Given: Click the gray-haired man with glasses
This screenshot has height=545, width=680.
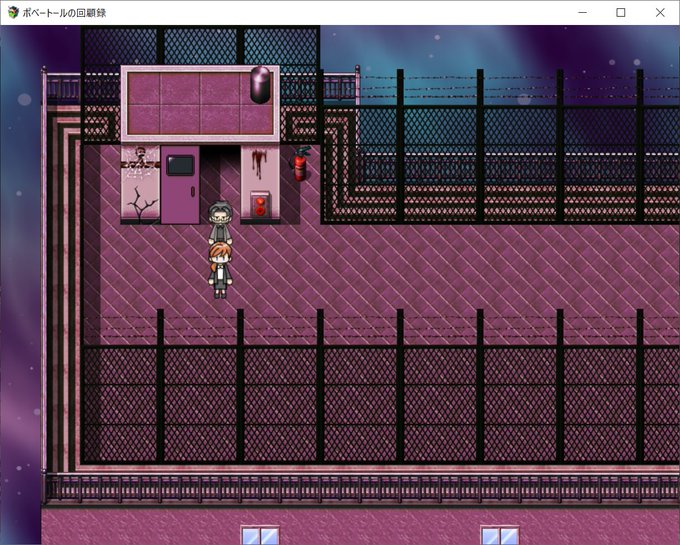Looking at the screenshot, I should (x=220, y=222).
